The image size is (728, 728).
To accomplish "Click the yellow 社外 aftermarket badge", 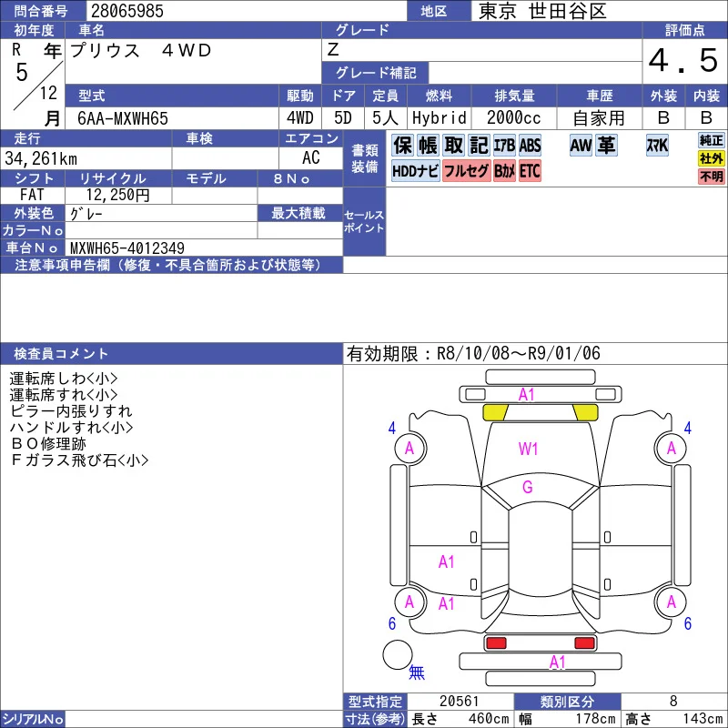I will [712, 158].
